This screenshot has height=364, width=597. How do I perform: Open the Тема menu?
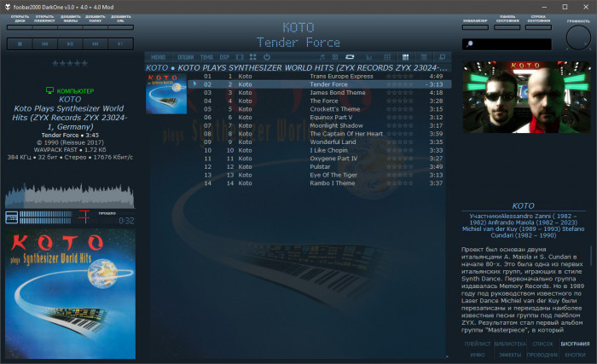pyautogui.click(x=206, y=57)
